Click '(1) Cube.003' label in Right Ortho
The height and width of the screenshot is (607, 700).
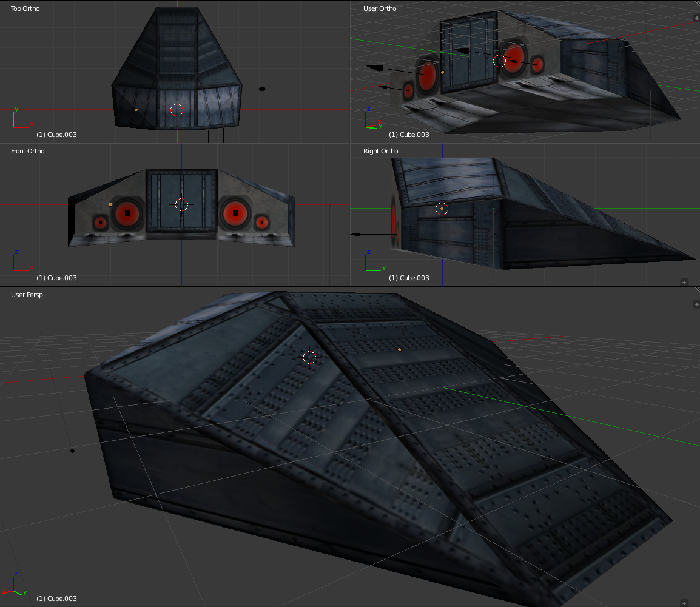pyautogui.click(x=409, y=278)
